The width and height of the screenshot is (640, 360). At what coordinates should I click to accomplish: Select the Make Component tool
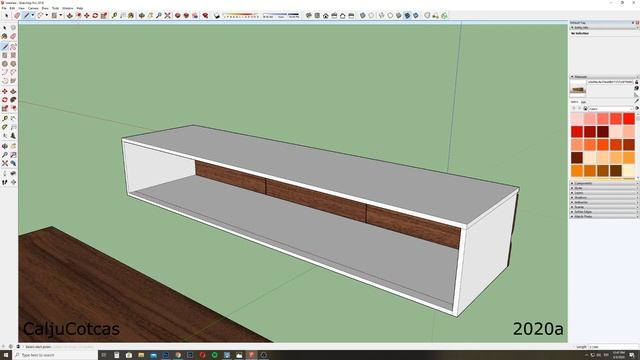click(x=13, y=28)
